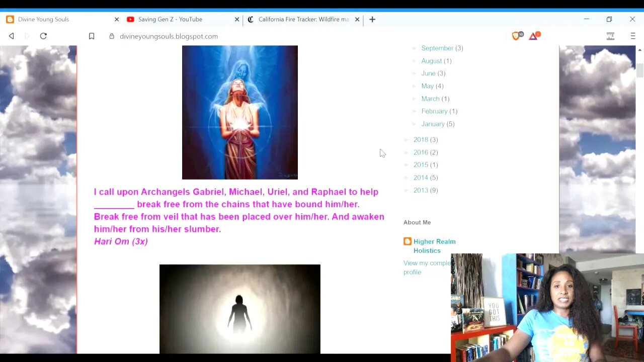This screenshot has width=644, height=362.
Task: Open Brave Shields lion icon
Action: tap(516, 36)
